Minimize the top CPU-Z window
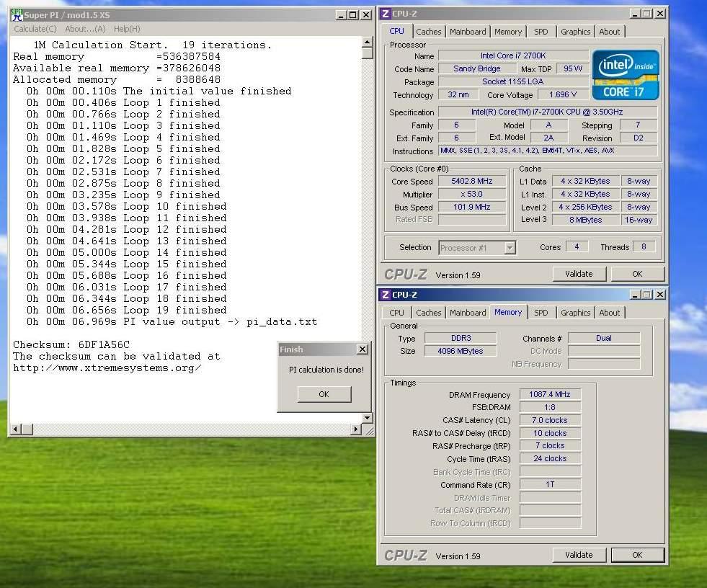This screenshot has width=707, height=588. coord(634,14)
